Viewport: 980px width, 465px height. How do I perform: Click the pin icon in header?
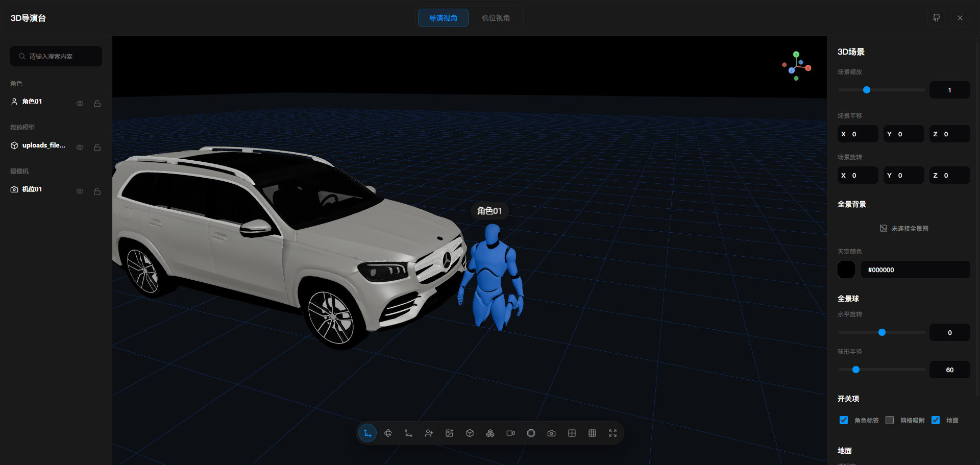[936, 18]
